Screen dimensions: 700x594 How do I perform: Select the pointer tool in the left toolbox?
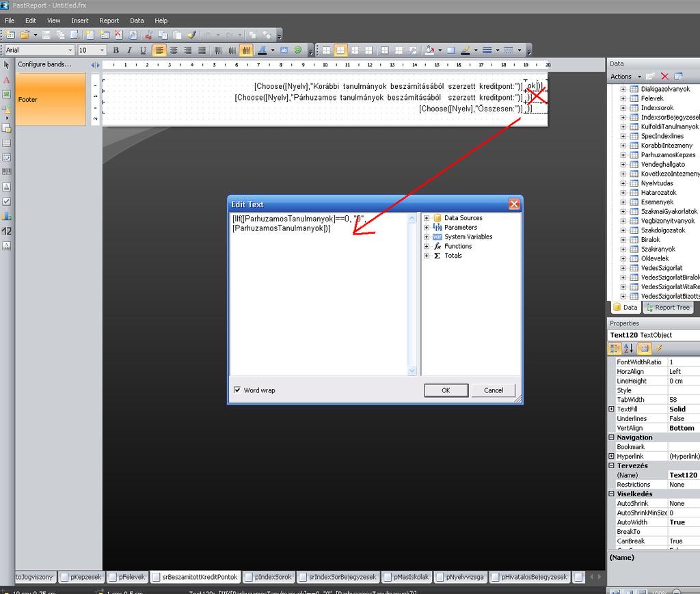(7, 65)
